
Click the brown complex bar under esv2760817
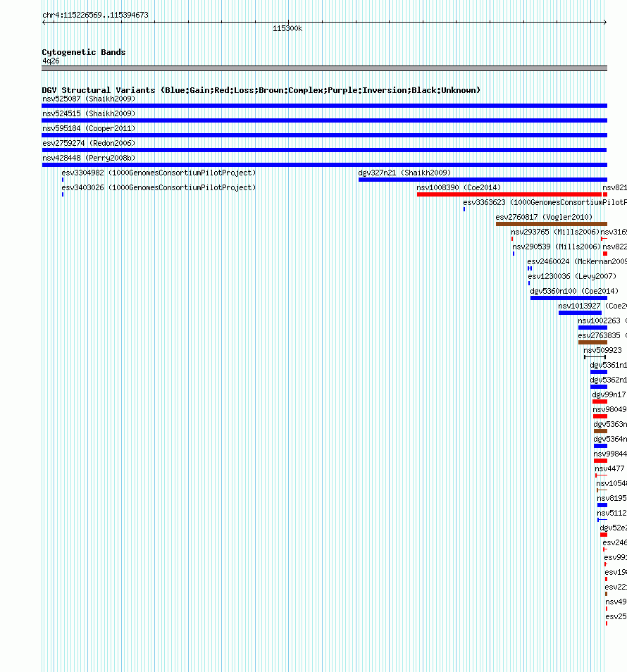552,224
